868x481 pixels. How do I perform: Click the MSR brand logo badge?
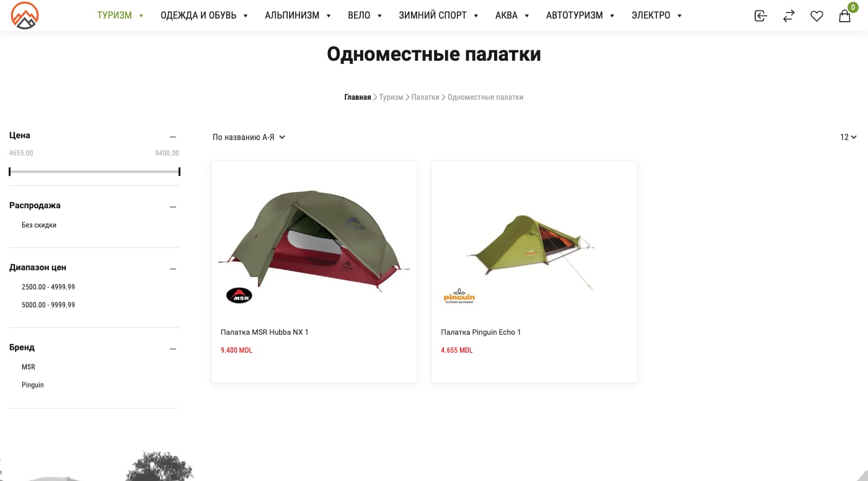pyautogui.click(x=239, y=295)
